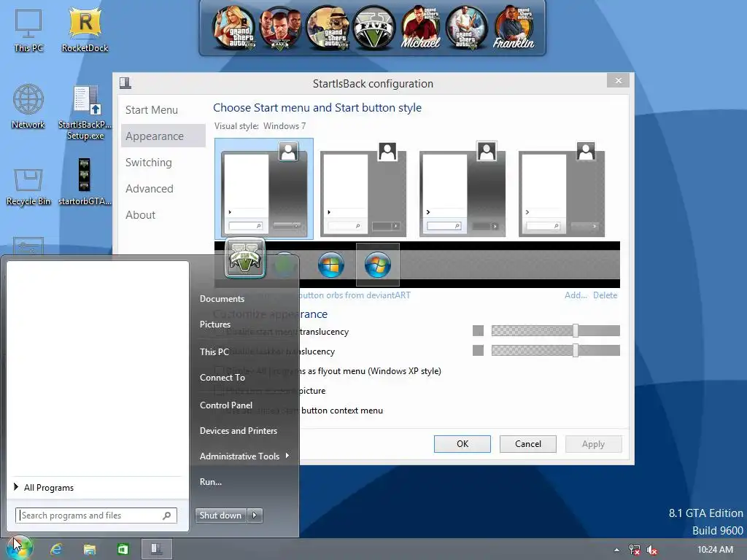Screen dimensions: 747x560
Task: Open Pictures from the Start menu
Action: tap(215, 324)
